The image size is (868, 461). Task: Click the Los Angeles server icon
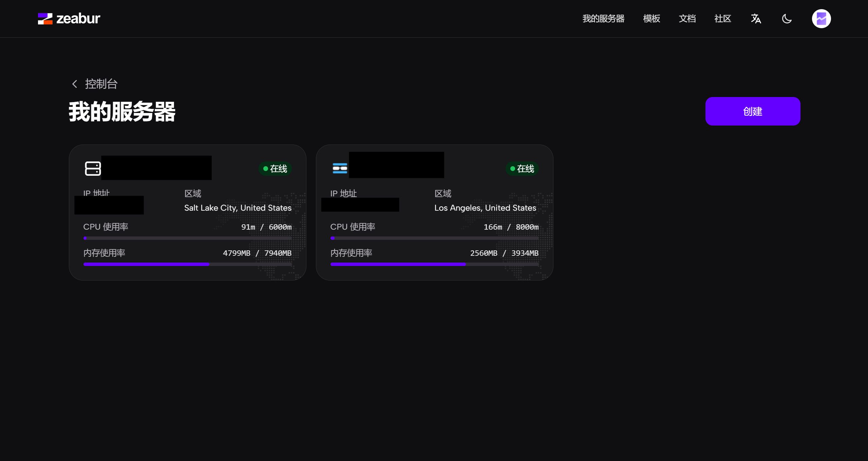point(340,168)
